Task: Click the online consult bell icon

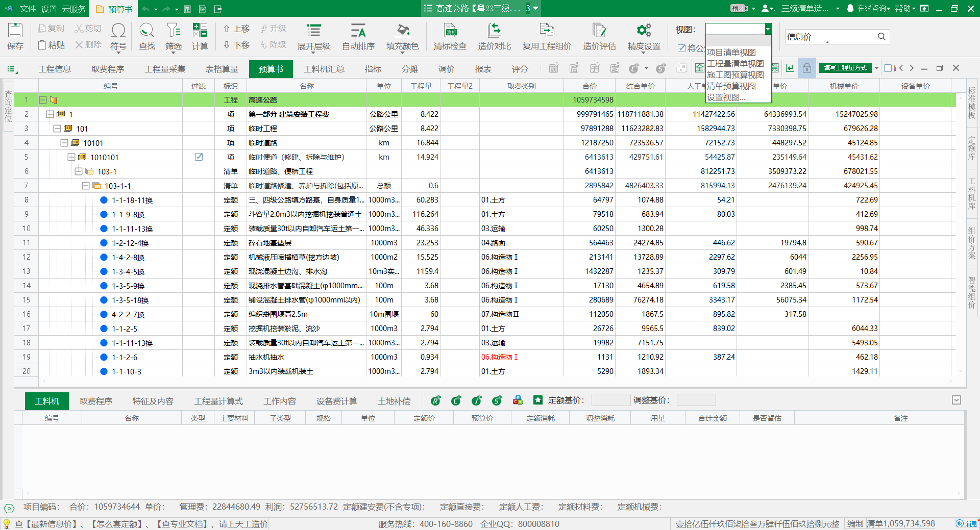Action: [850, 9]
